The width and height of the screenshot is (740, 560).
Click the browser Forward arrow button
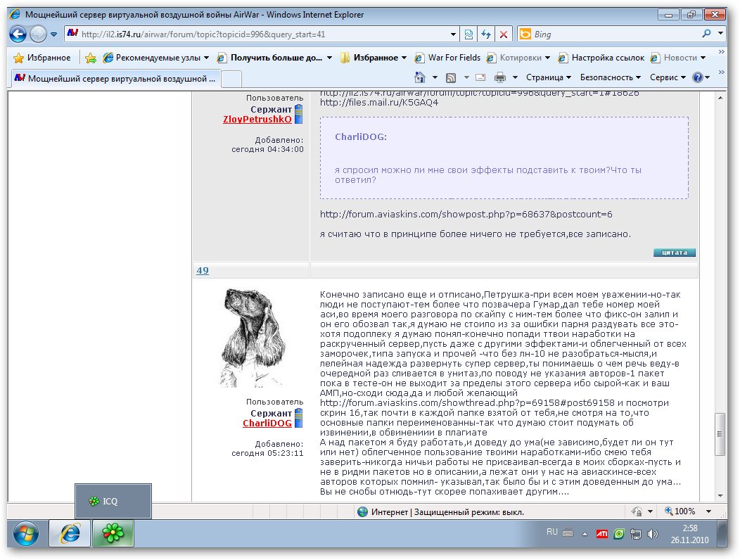click(x=38, y=34)
